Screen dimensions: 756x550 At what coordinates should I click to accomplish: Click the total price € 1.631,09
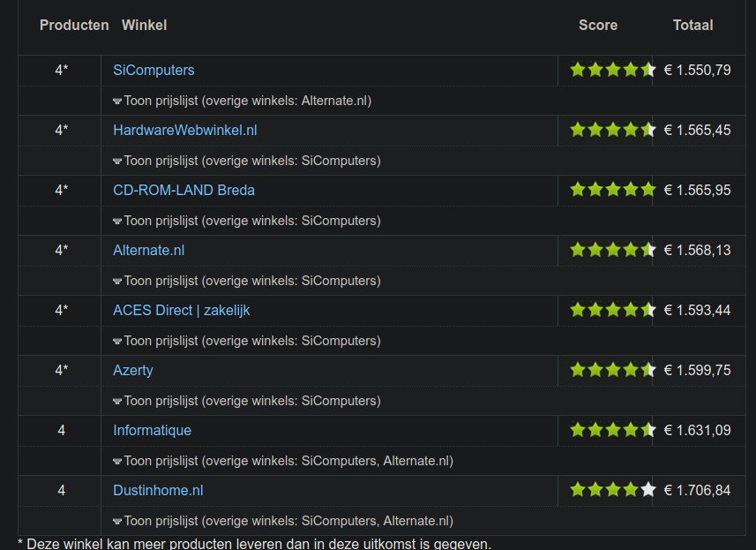(697, 430)
